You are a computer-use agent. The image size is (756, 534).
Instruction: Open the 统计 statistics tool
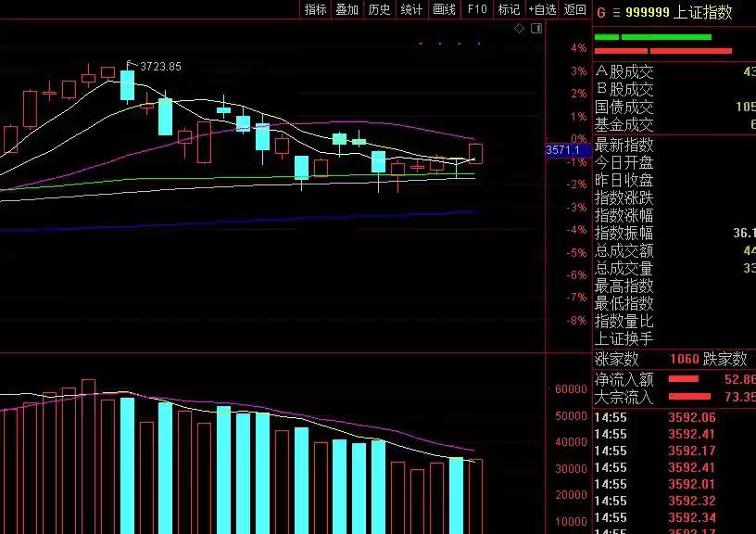point(411,9)
